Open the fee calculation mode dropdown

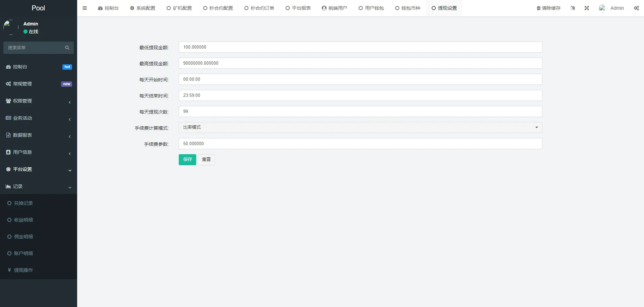click(x=360, y=127)
